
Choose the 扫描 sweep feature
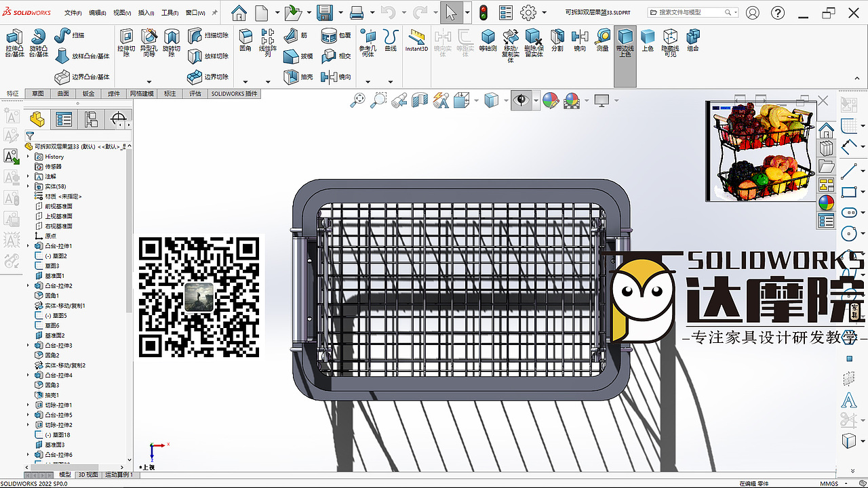click(x=69, y=35)
